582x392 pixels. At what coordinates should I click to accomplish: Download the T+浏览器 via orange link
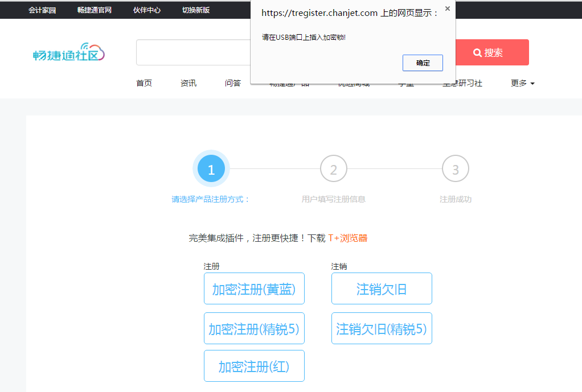point(348,238)
